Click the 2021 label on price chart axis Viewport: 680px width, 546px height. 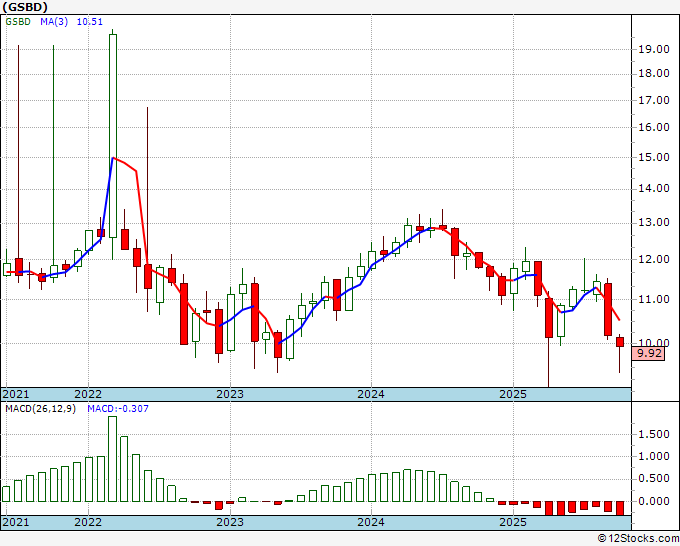click(17, 394)
